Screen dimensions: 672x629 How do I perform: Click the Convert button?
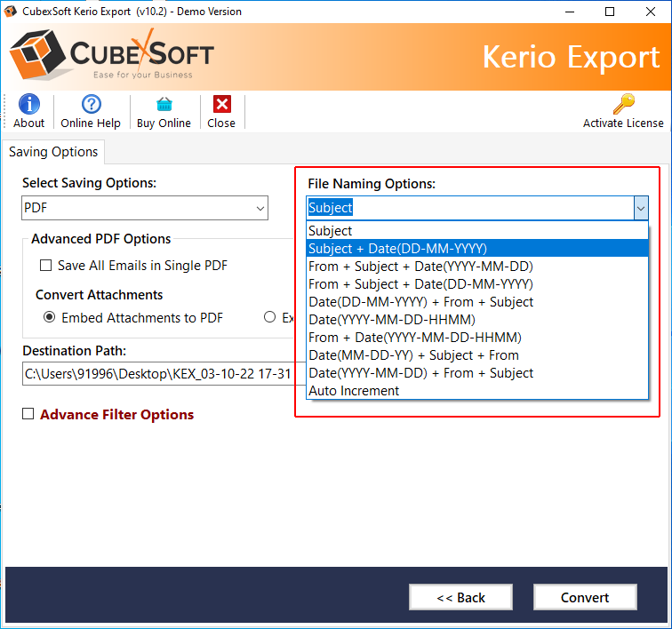[x=585, y=597]
